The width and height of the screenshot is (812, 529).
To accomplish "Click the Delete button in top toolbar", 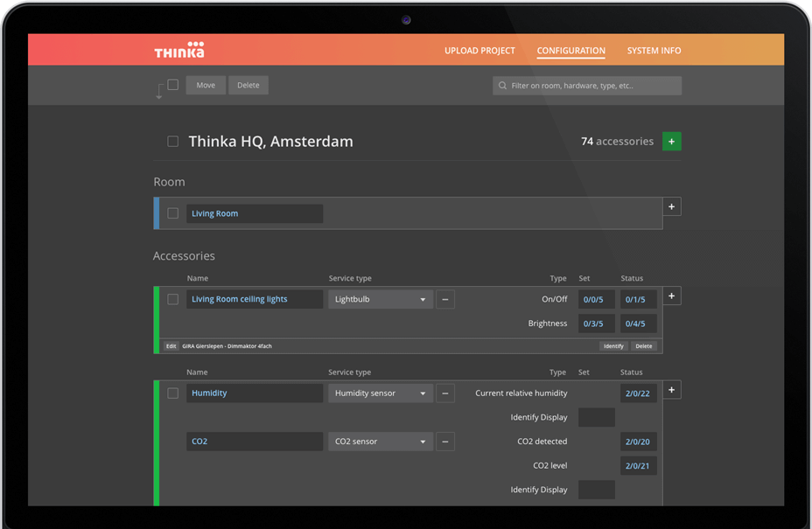I will coord(248,86).
